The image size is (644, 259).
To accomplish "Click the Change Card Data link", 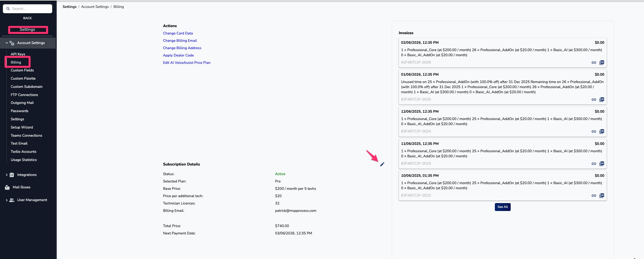I will [178, 33].
